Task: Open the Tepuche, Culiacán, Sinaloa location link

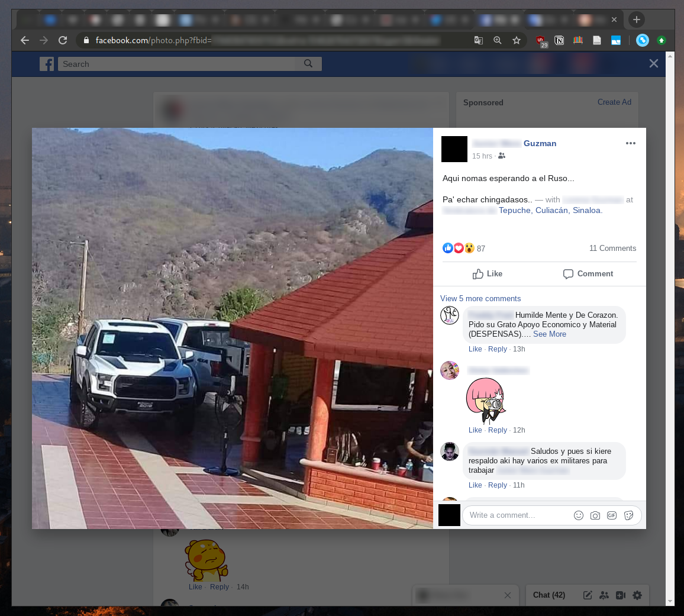Action: click(550, 210)
